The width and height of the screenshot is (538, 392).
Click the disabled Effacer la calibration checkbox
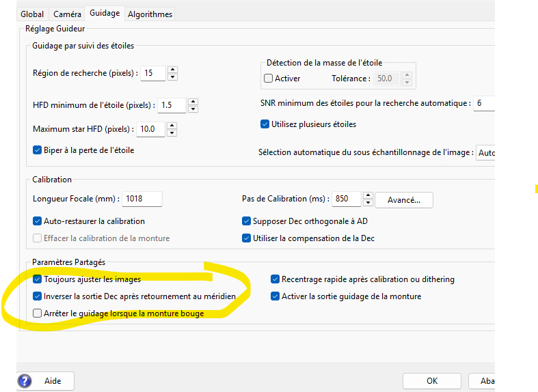pos(37,238)
